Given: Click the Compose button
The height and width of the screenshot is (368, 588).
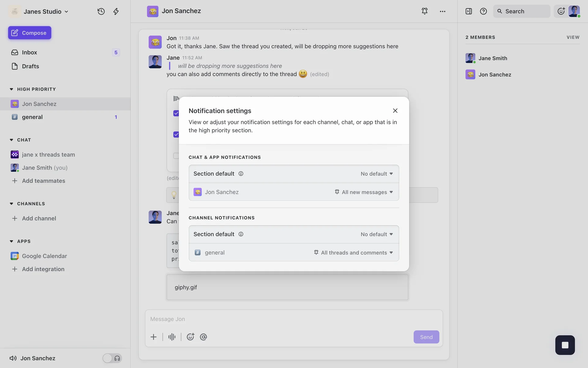Looking at the screenshot, I should 30,33.
